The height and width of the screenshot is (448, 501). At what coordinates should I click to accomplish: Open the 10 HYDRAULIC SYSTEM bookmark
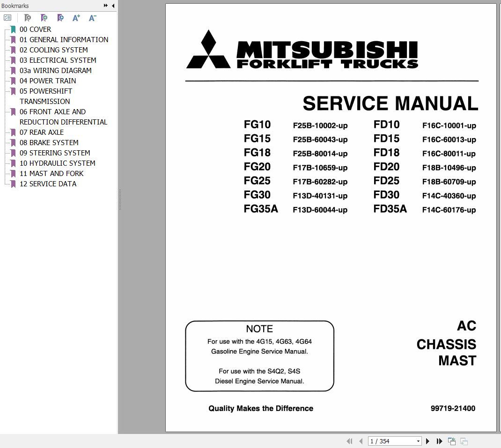57,163
